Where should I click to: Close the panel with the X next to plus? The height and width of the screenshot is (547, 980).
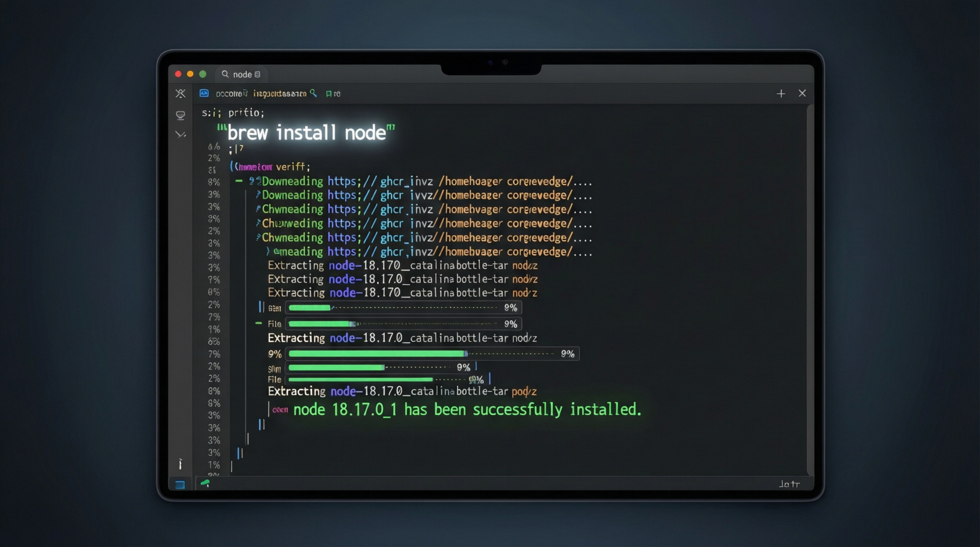pyautogui.click(x=802, y=93)
